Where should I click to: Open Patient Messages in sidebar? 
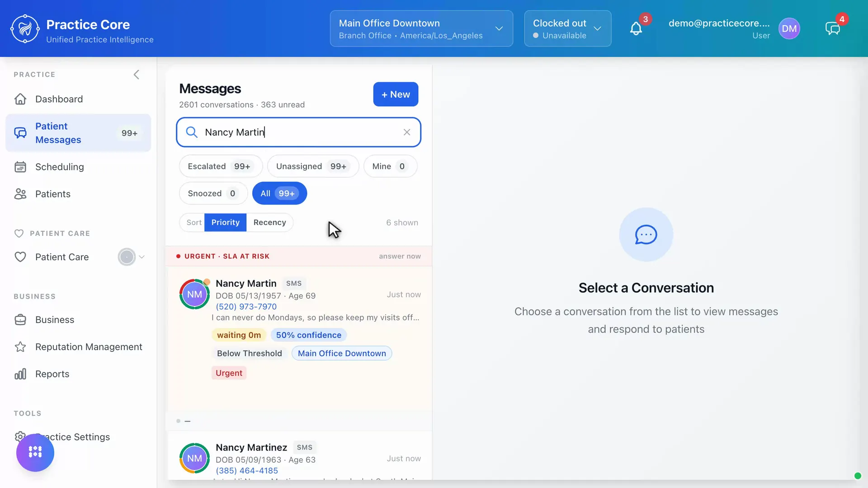[78, 133]
